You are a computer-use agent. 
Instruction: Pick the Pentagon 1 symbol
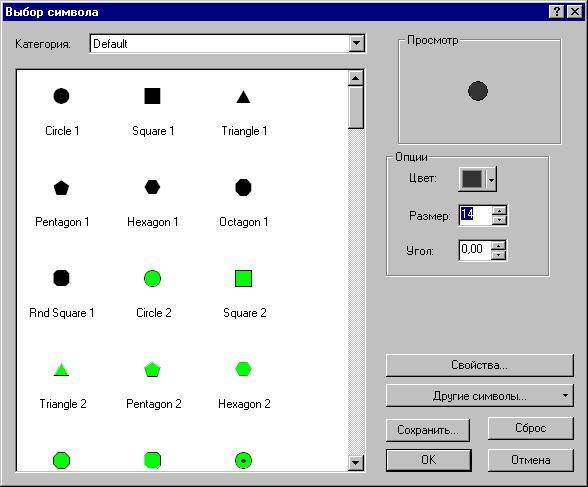tap(61, 187)
